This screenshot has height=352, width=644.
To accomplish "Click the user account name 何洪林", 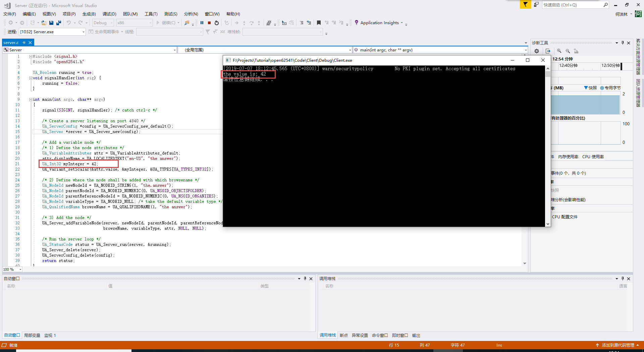I will [622, 14].
